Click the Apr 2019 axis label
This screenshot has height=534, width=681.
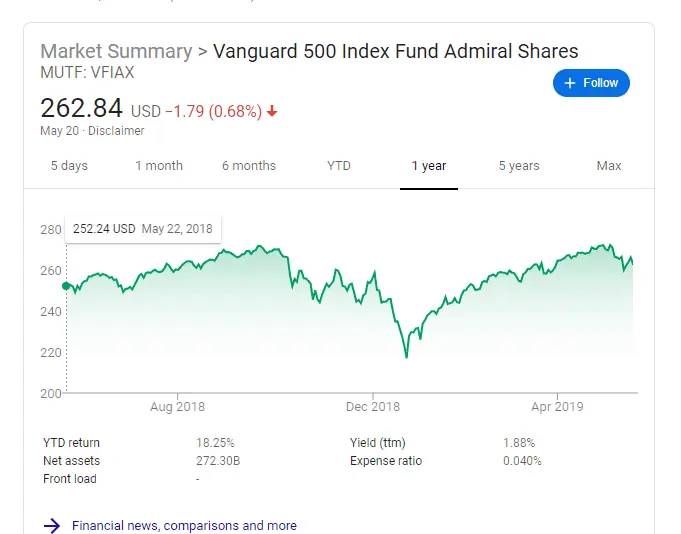click(x=557, y=407)
